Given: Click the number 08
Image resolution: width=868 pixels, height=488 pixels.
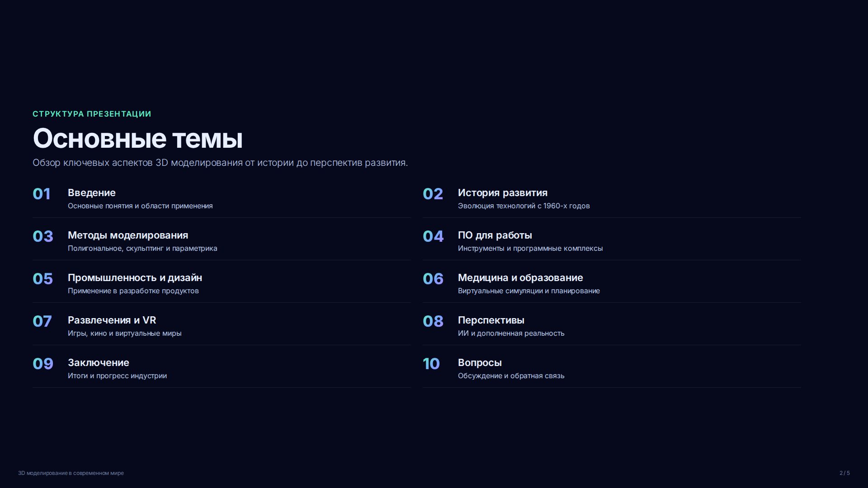Looking at the screenshot, I should click(x=433, y=321).
